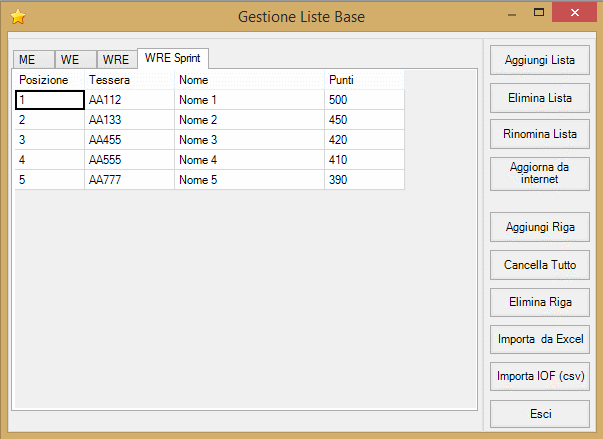Click the Elimina Lista button
Image resolution: width=603 pixels, height=439 pixels.
(540, 98)
